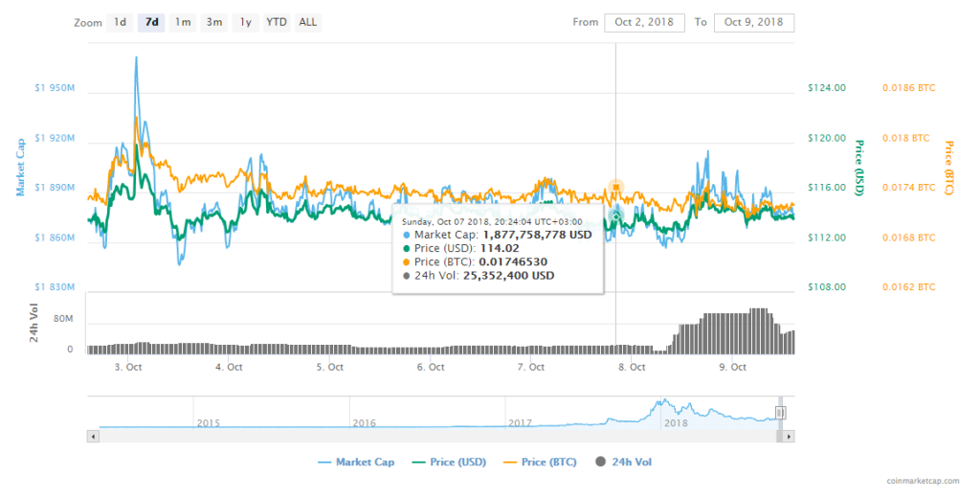
Task: Switch zoom to 1m
Action: click(x=182, y=22)
